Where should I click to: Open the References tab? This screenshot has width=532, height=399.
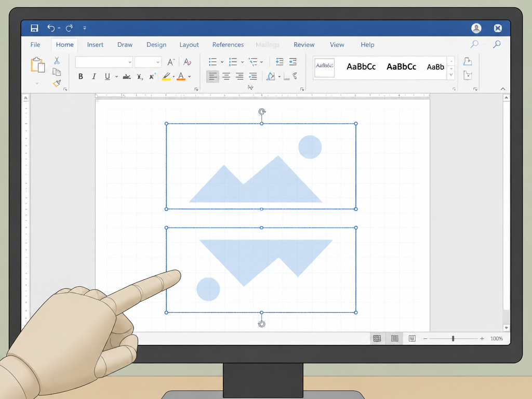[228, 45]
